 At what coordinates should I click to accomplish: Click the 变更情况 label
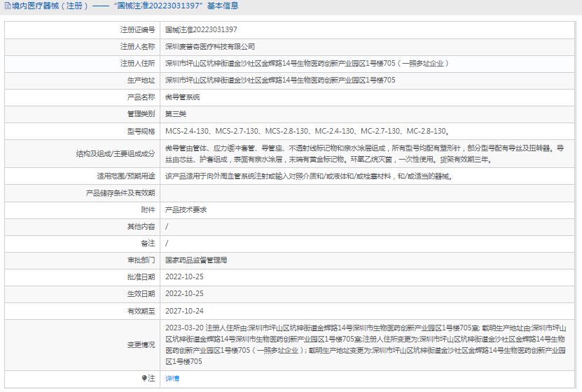(141, 345)
